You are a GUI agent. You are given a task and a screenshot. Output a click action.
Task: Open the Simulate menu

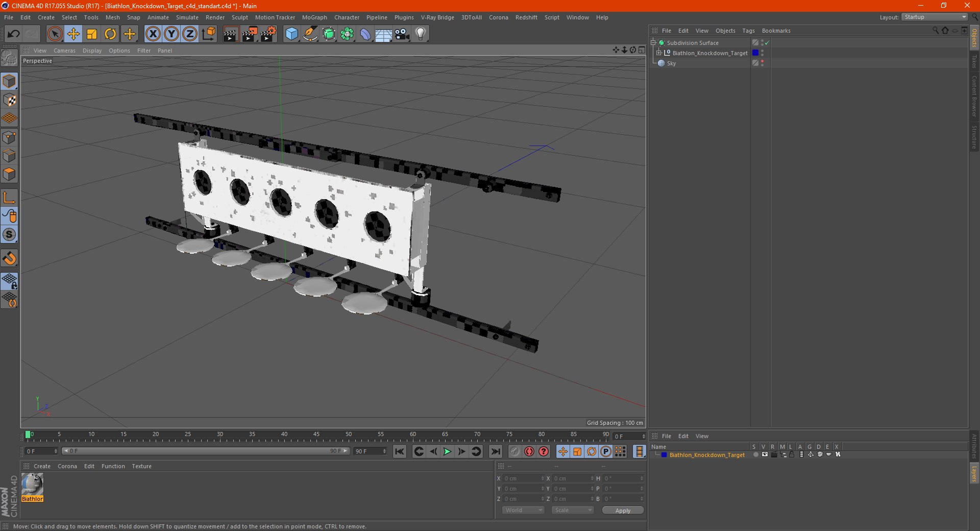187,17
